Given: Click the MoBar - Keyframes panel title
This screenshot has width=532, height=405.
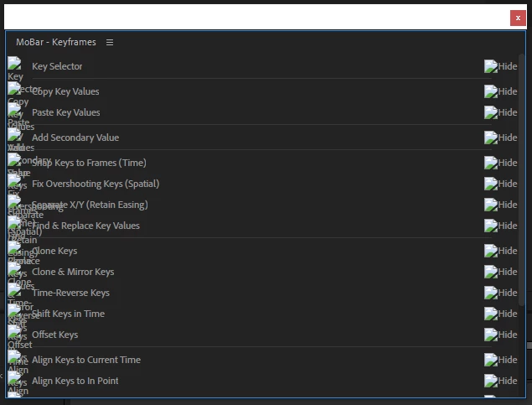Looking at the screenshot, I should [x=56, y=42].
